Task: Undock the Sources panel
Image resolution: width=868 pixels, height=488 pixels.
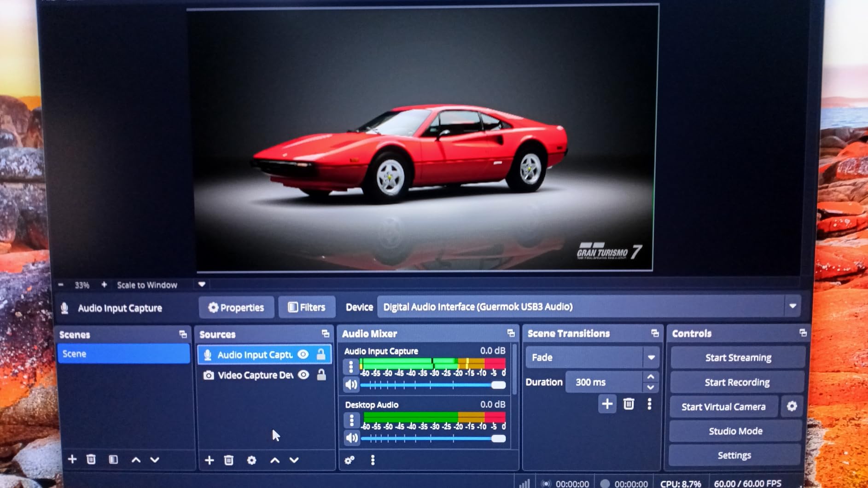Action: click(x=326, y=334)
